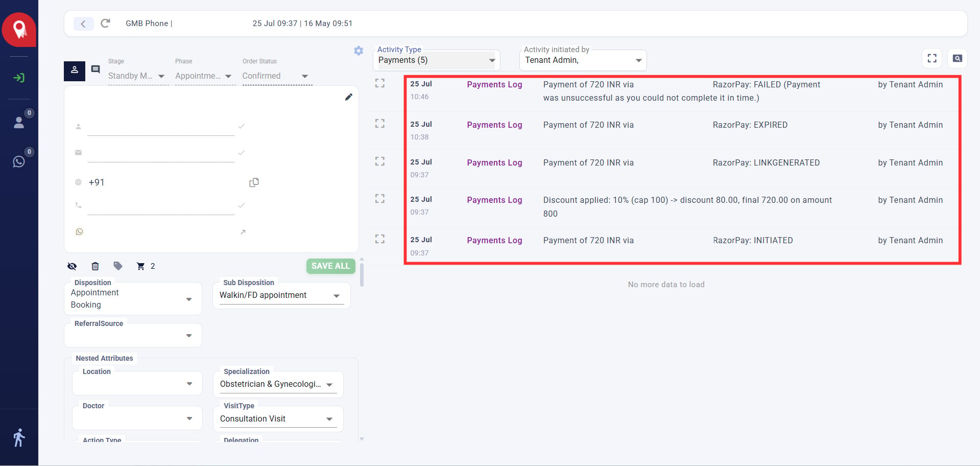Image resolution: width=980 pixels, height=466 pixels.
Task: Click the Payments Log link for LINKGENERATED
Action: [494, 163]
